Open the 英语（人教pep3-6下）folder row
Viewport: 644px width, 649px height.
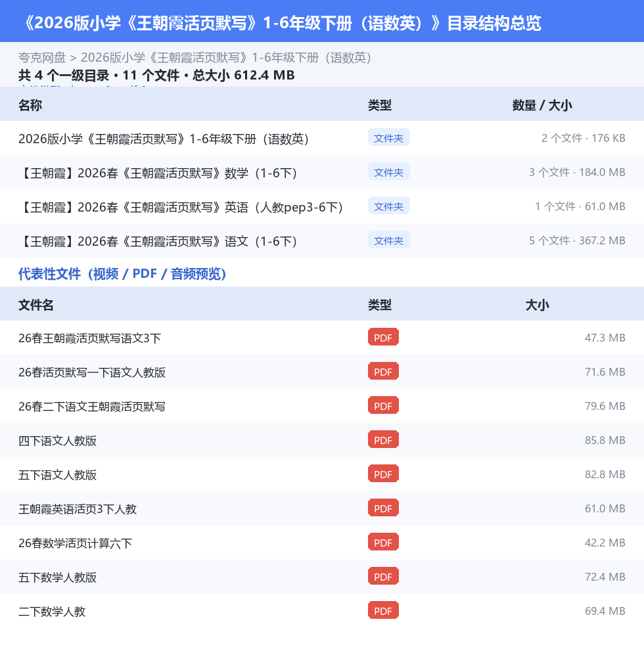pos(322,206)
